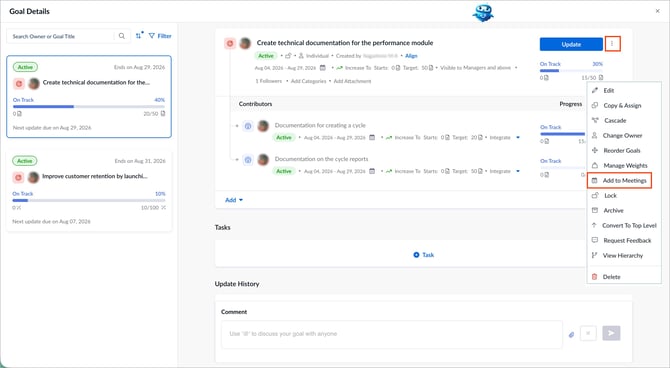This screenshot has width=670, height=368.
Task: Click Add Categories link
Action: coord(309,81)
